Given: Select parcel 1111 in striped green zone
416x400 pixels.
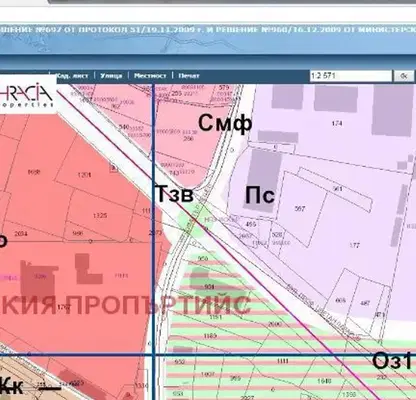Looking at the screenshot, I should (282, 361).
